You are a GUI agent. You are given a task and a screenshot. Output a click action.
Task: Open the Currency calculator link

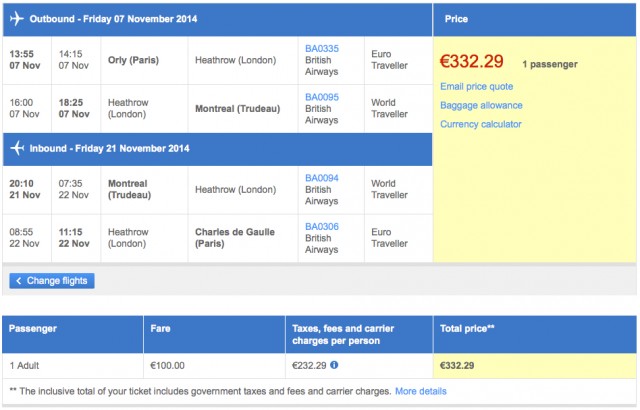[x=481, y=124]
